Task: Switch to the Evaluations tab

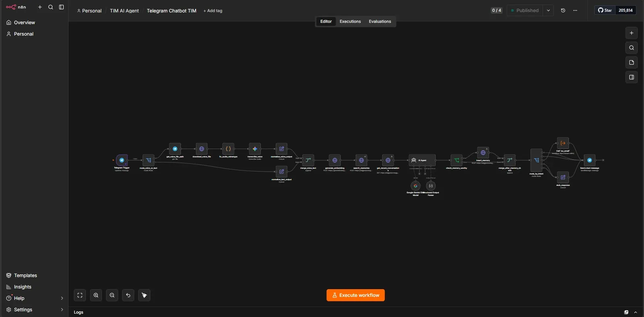Action: coord(380,22)
